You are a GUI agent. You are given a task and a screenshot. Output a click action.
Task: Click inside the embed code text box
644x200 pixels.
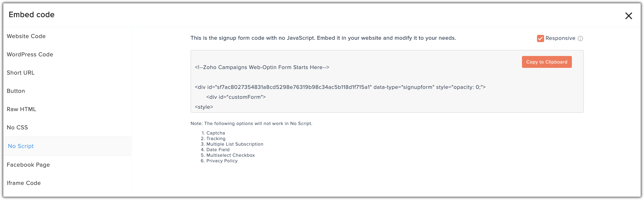coord(387,81)
